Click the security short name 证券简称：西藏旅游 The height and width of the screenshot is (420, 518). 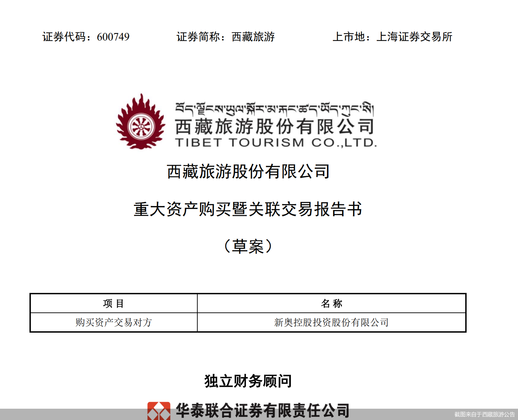[x=226, y=37]
